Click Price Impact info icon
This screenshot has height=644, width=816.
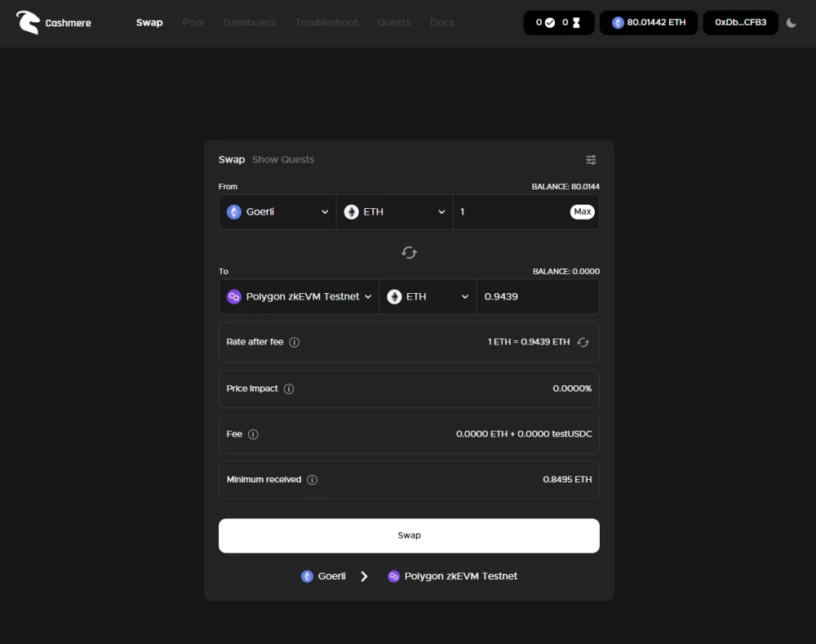point(289,389)
